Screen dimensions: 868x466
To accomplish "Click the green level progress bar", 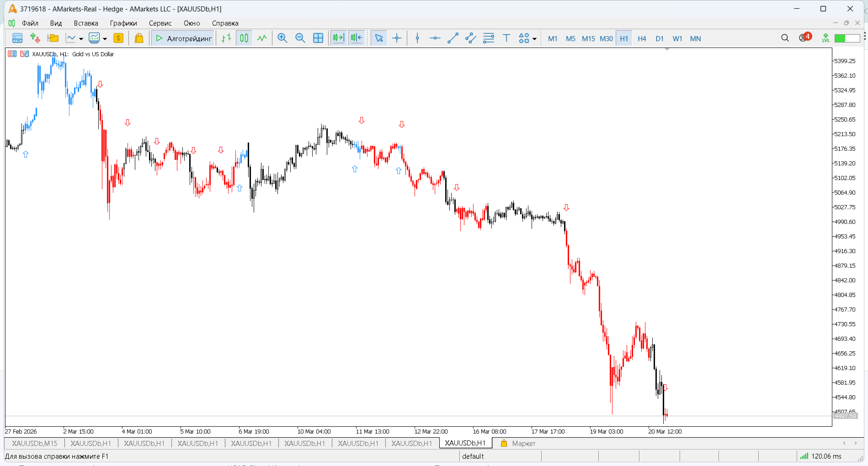I will tap(847, 38).
